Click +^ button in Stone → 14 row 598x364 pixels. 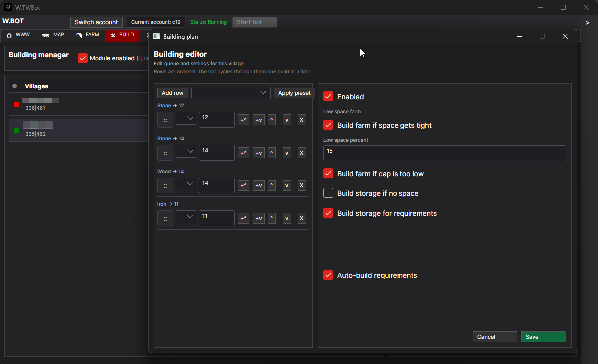(x=243, y=153)
